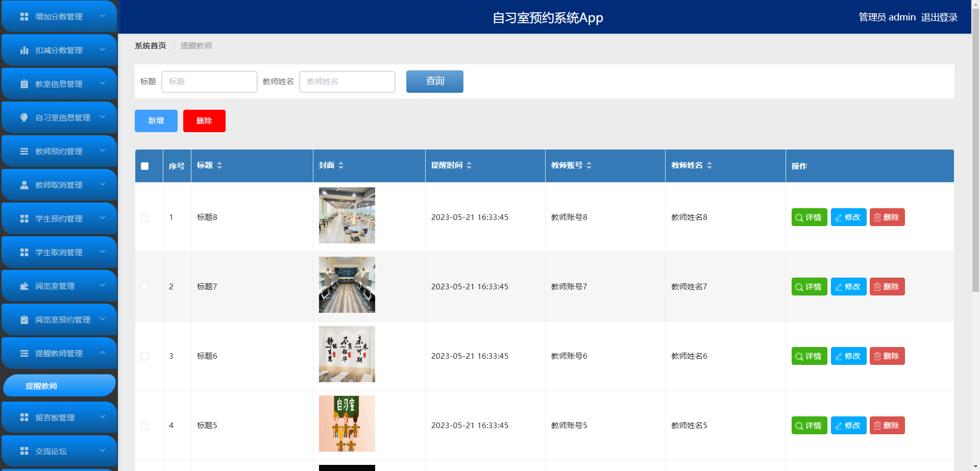Image resolution: width=980 pixels, height=471 pixels.
Task: Select the 提醒教师 submenu item
Action: click(x=59, y=386)
